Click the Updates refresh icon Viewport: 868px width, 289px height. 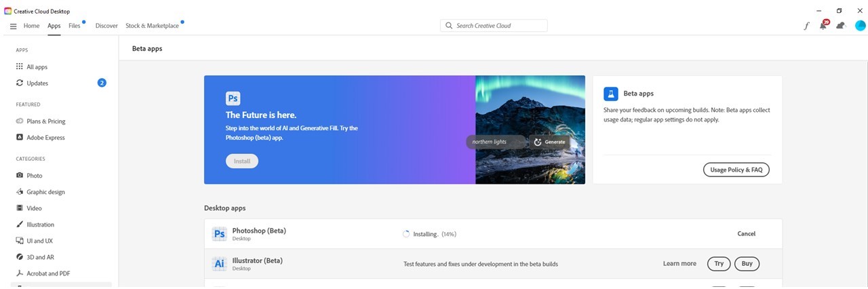click(x=20, y=83)
